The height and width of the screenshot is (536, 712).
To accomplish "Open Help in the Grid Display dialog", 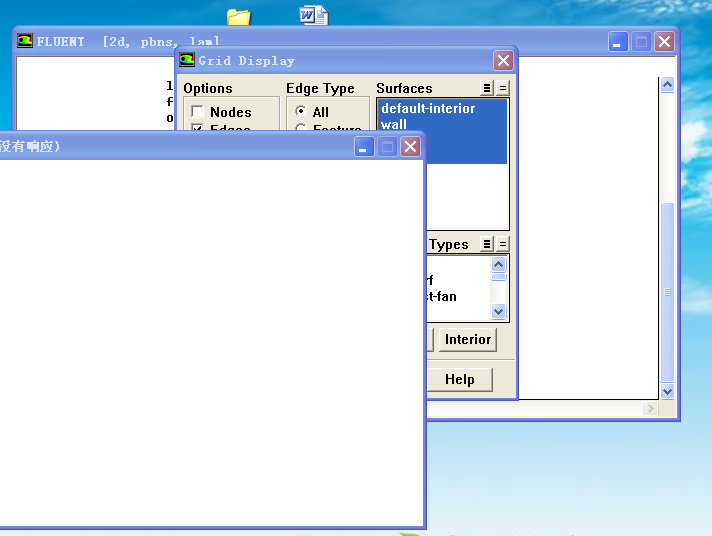I will click(x=460, y=379).
